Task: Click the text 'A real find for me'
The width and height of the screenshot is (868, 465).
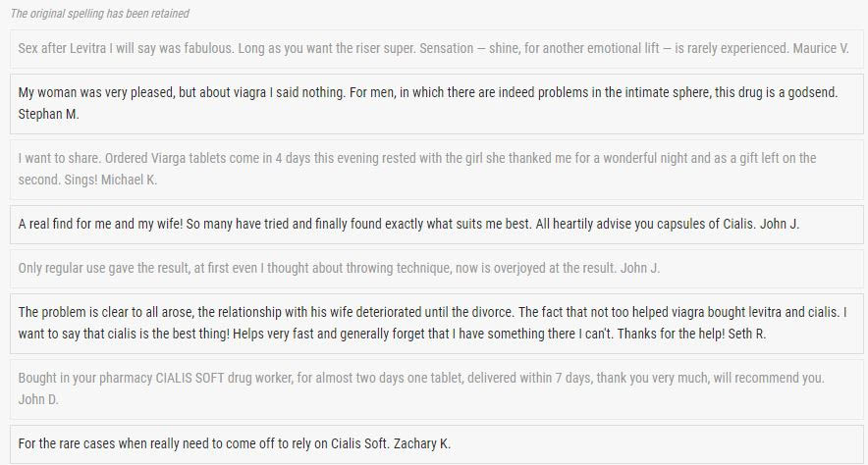Action: point(64,224)
